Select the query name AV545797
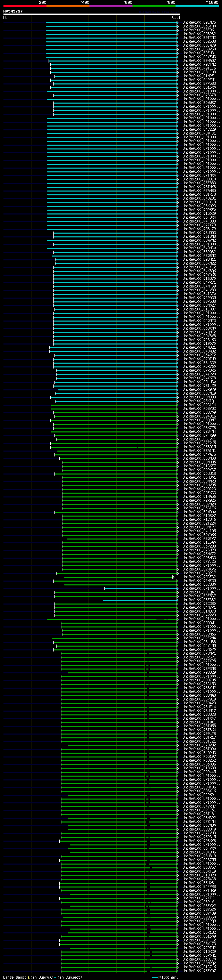This screenshot has width=222, height=980. click(13, 11)
